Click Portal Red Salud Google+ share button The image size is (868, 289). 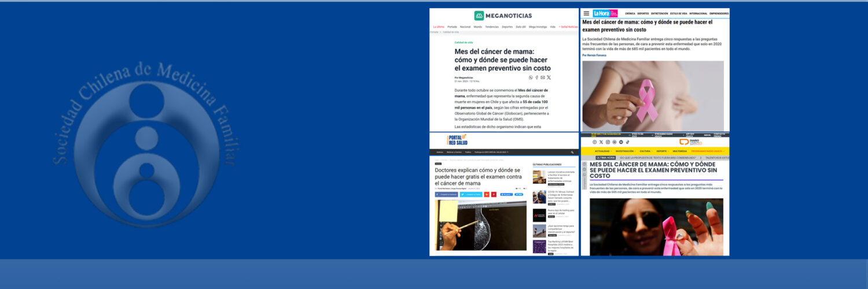pos(487,194)
